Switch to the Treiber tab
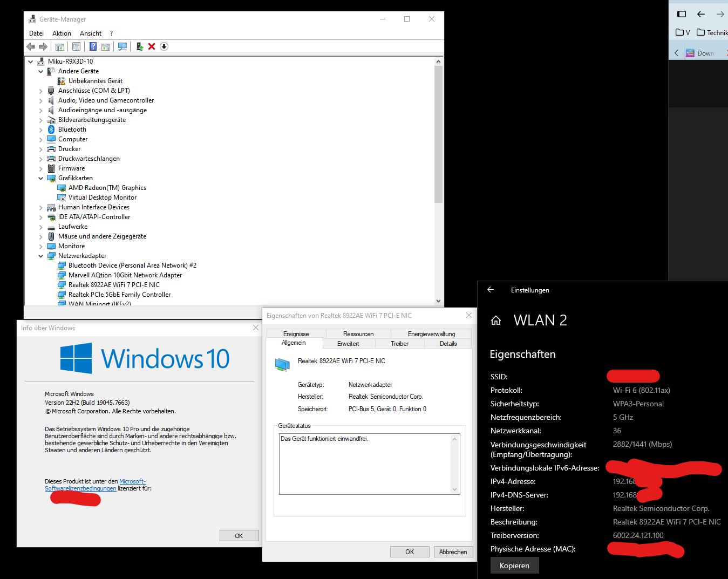This screenshot has width=728, height=579. tap(399, 344)
